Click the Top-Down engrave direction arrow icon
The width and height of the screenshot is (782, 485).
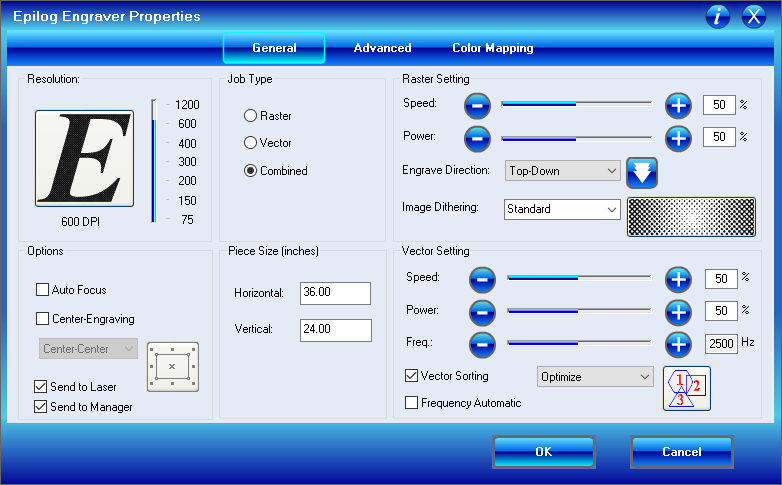(x=642, y=173)
